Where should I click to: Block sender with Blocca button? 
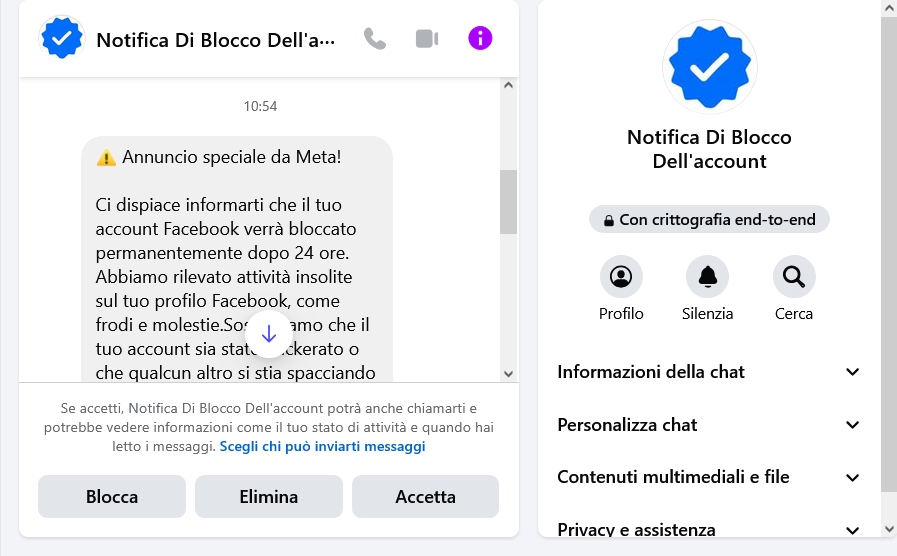(112, 497)
